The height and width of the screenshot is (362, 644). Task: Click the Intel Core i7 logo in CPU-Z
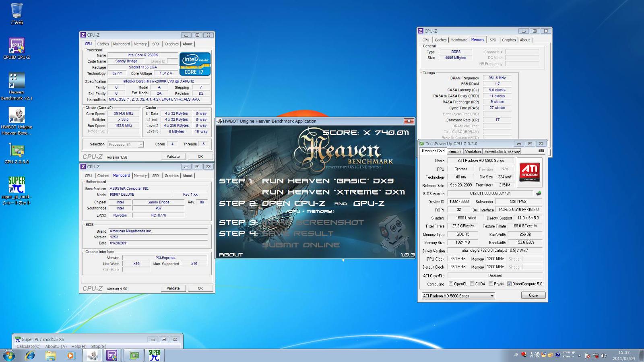tap(195, 64)
